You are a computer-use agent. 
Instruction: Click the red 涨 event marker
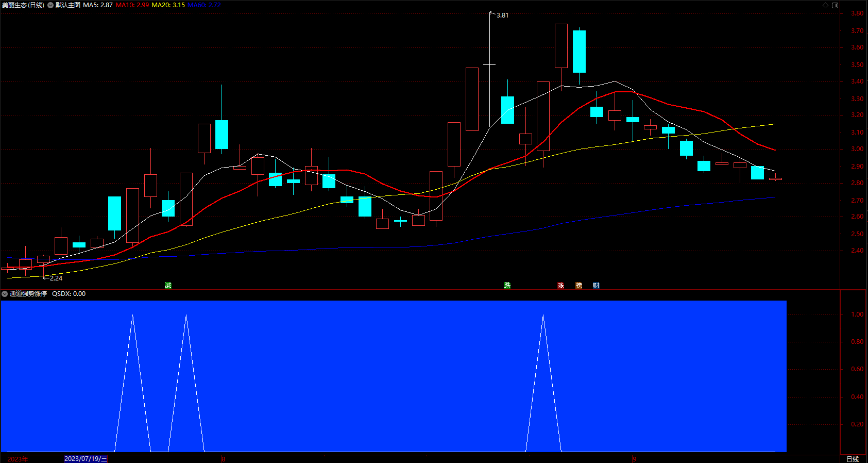(x=560, y=285)
